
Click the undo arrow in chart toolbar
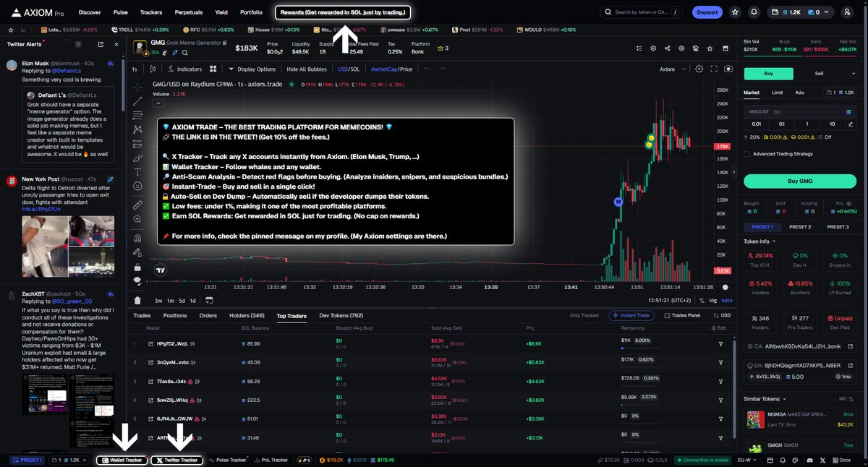coord(426,69)
